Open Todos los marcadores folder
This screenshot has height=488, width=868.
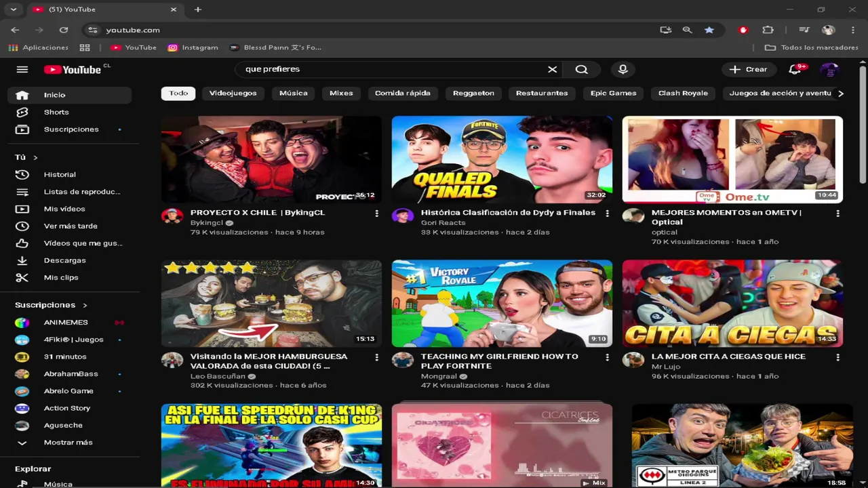pos(812,47)
